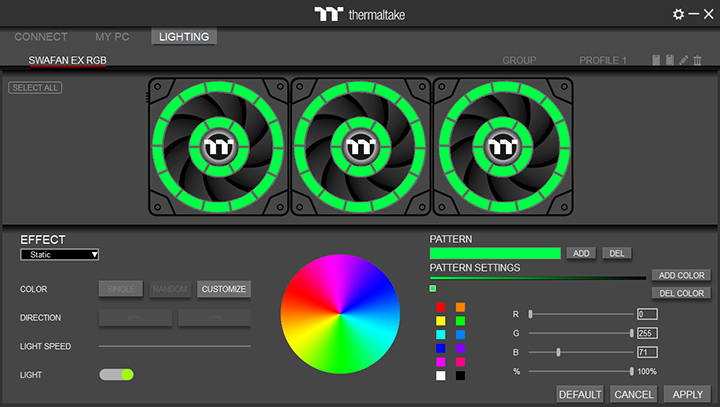The height and width of the screenshot is (407, 720).
Task: Pick the red preset color swatch
Action: pos(440,307)
